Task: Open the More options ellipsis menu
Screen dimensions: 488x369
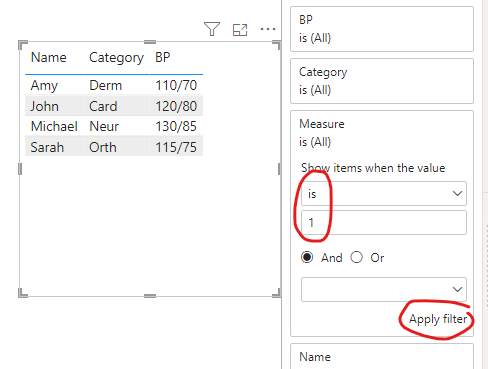Action: pos(268,29)
